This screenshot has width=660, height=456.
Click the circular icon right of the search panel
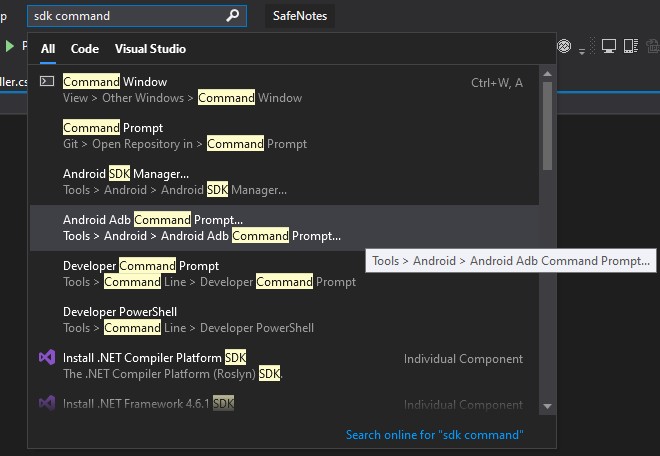pos(564,45)
